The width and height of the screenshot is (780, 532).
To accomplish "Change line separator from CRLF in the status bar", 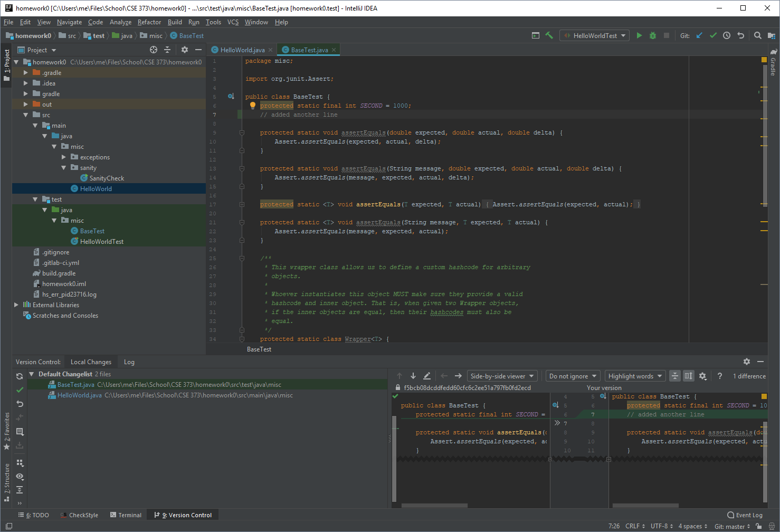I will click(633, 526).
